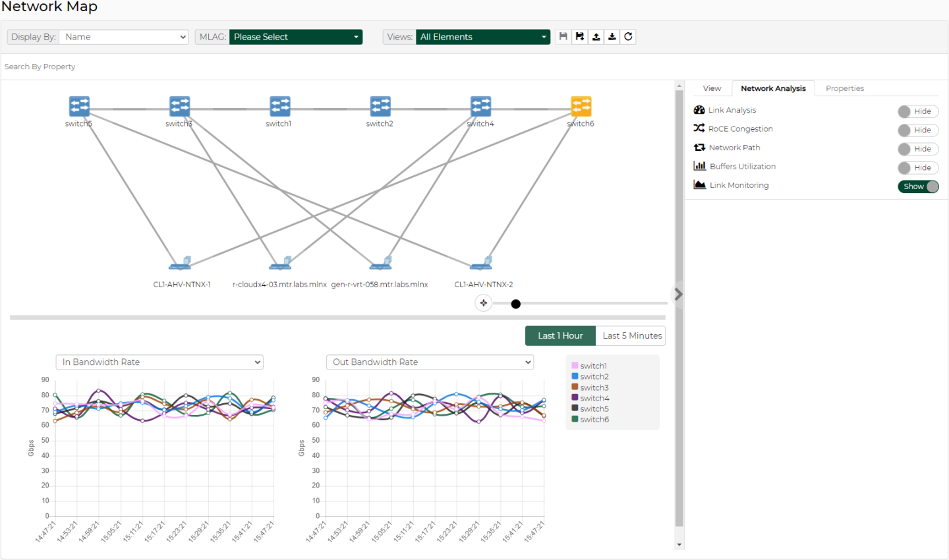Click the fit-to-view icon beside zoom slider
Image resolution: width=949 pixels, height=560 pixels.
[x=484, y=303]
